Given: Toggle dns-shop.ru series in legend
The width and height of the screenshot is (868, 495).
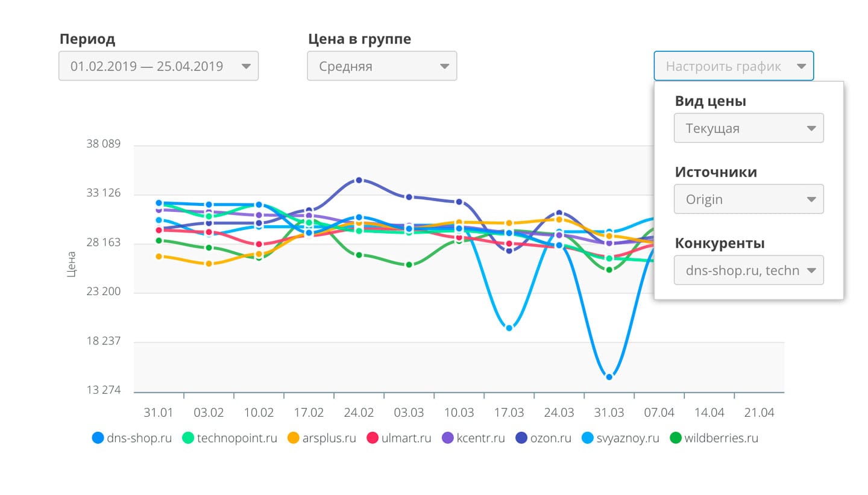Looking at the screenshot, I should click(x=132, y=438).
